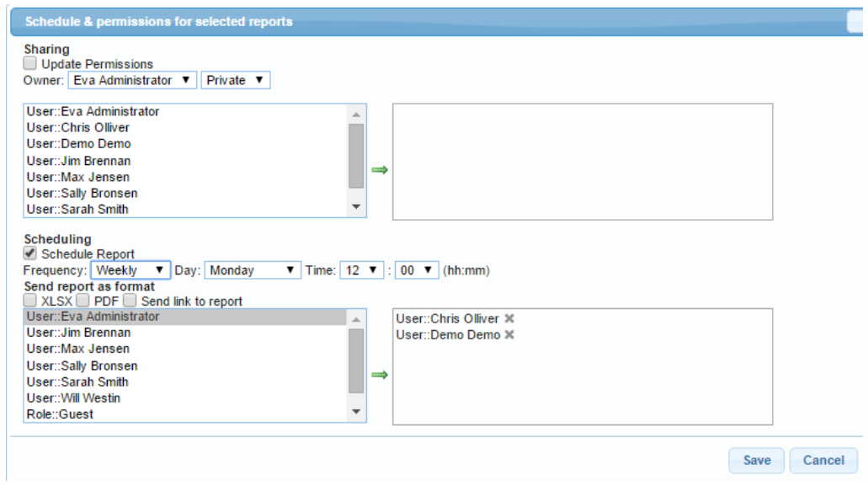Cancel the schedule dialog

(823, 461)
